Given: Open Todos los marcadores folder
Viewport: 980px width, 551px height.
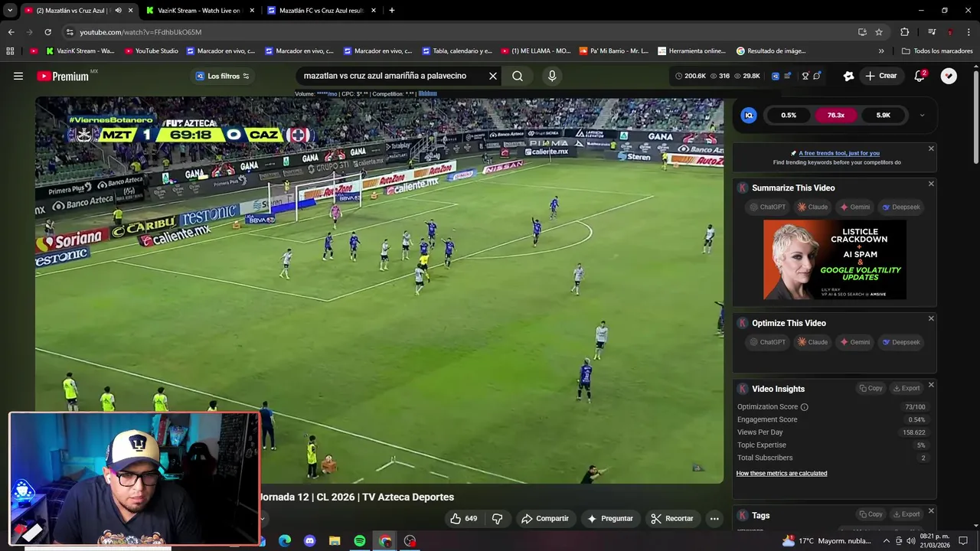Looking at the screenshot, I should coord(937,51).
